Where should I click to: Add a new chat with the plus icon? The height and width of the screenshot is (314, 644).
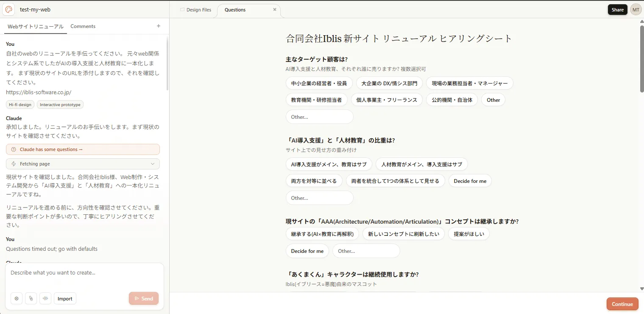pyautogui.click(x=159, y=26)
